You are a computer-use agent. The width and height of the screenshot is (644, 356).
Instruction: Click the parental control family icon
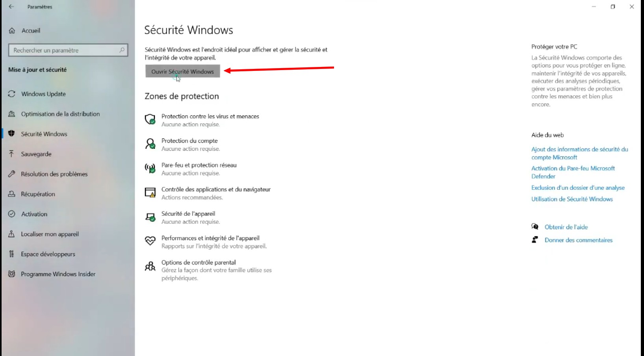[x=150, y=266]
